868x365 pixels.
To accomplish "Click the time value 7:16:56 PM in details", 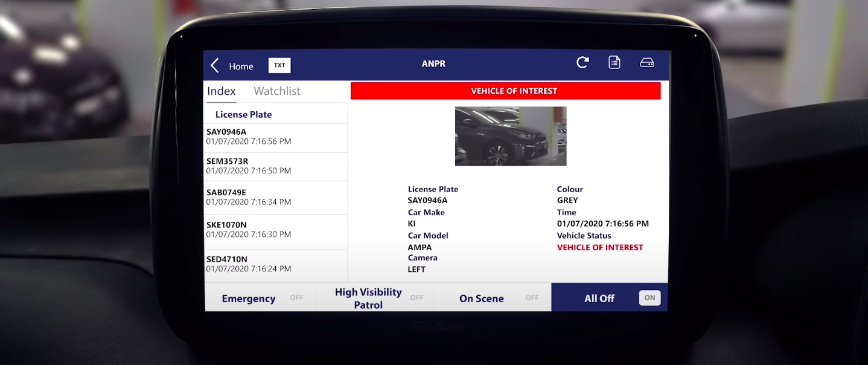I will click(603, 224).
